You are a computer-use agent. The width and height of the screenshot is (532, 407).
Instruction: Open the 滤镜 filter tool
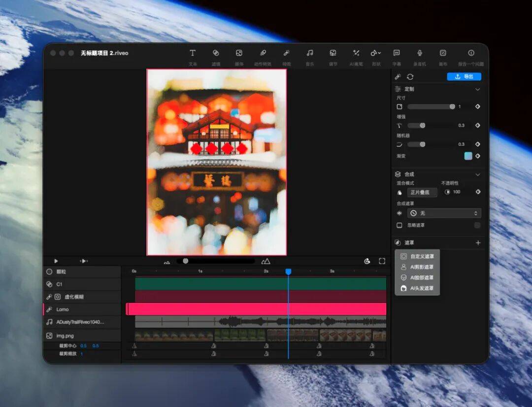click(x=216, y=53)
